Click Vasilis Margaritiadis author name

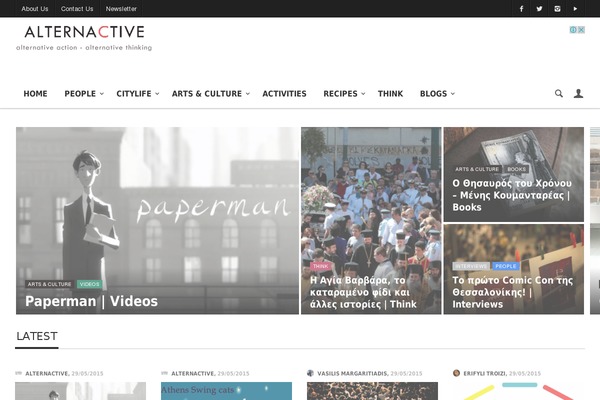(352, 373)
